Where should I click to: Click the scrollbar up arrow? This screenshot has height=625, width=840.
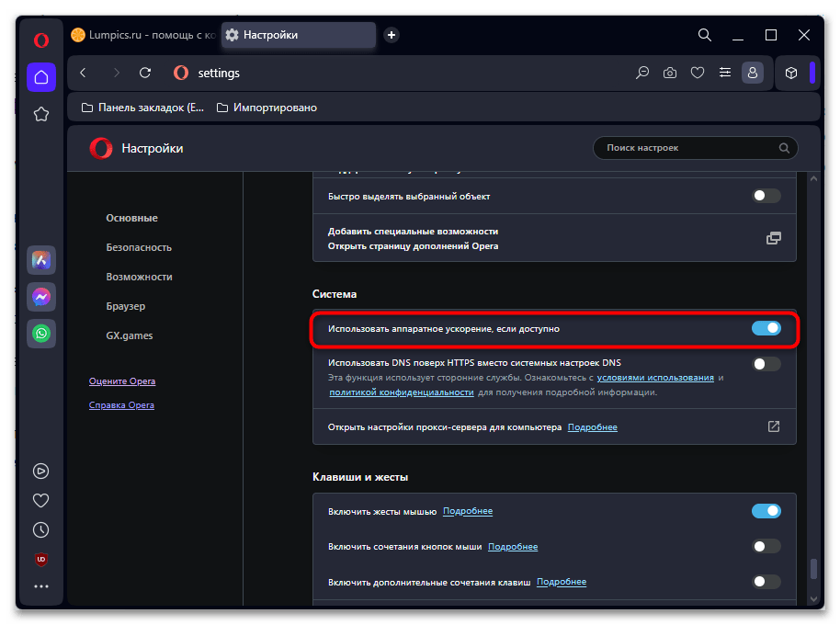813,179
